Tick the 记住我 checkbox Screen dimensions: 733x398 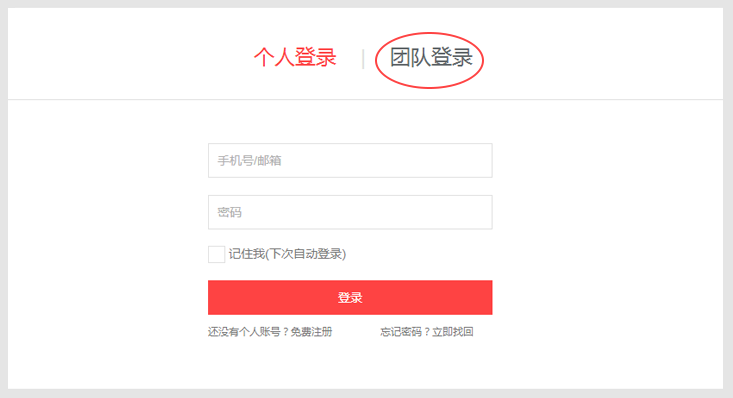tap(216, 254)
